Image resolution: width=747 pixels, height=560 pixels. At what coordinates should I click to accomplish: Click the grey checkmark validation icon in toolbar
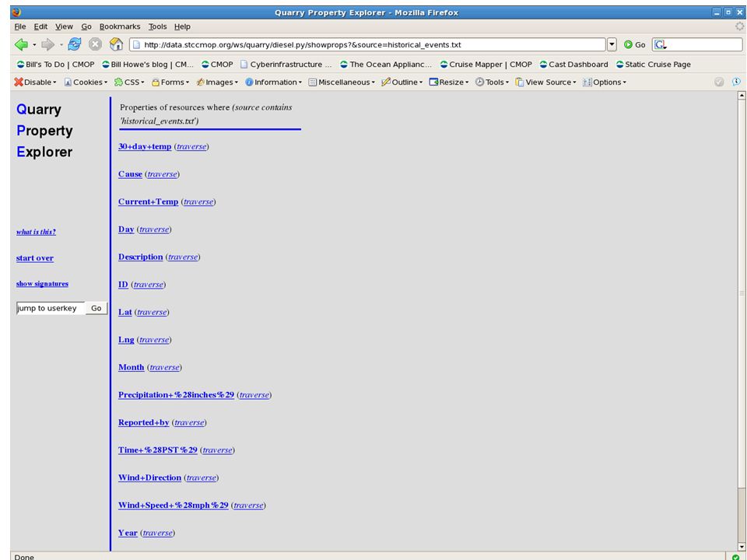point(719,82)
